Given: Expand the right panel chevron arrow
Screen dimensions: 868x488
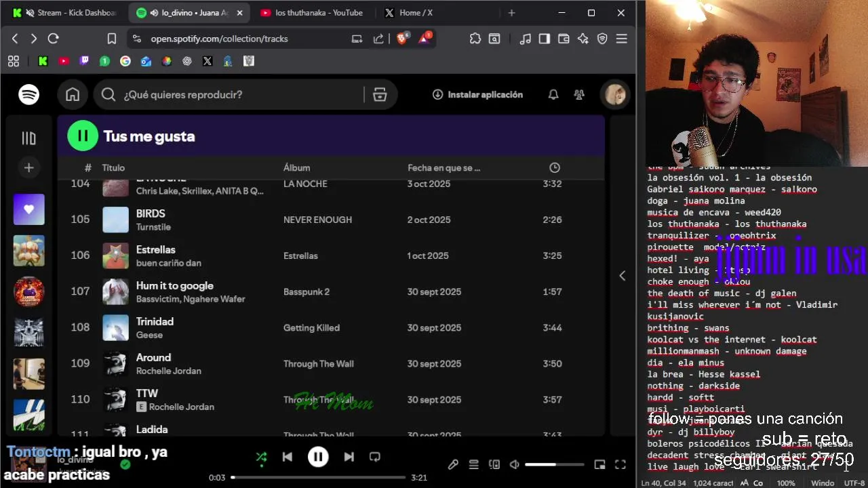Looking at the screenshot, I should [623, 275].
